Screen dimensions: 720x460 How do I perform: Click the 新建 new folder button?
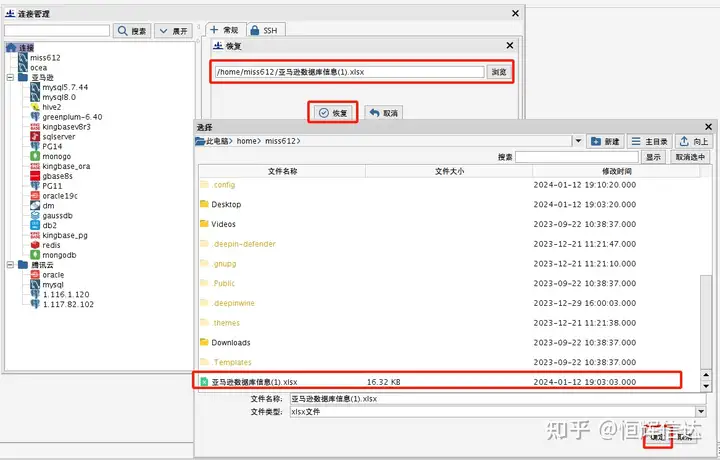pyautogui.click(x=605, y=141)
